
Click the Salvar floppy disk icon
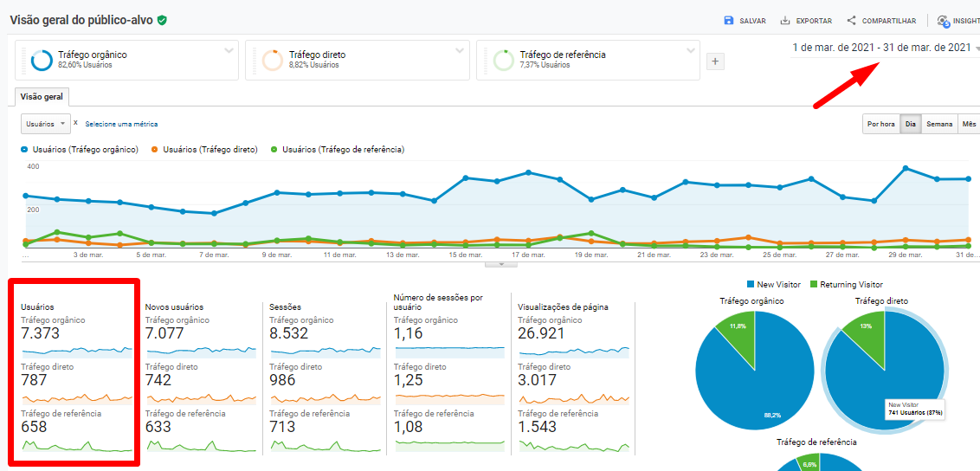coord(728,21)
